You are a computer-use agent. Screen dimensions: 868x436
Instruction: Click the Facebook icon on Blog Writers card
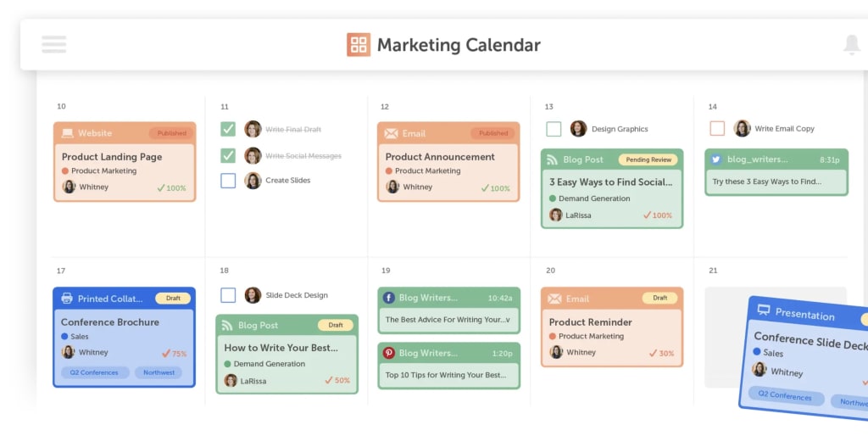coord(389,298)
